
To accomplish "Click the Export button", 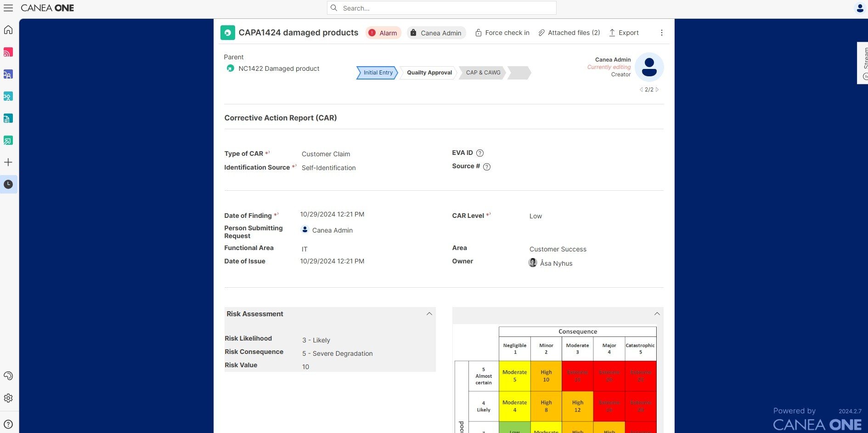I will [623, 33].
